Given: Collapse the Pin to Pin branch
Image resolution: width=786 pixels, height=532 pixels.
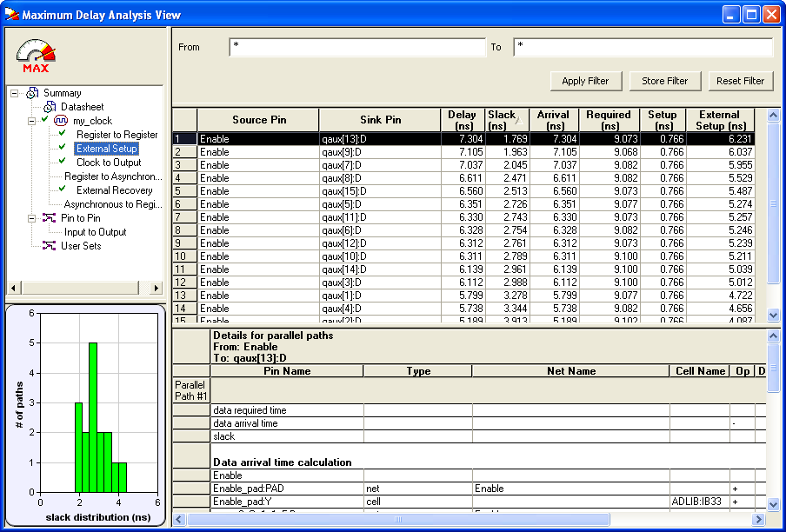Looking at the screenshot, I should 31,218.
